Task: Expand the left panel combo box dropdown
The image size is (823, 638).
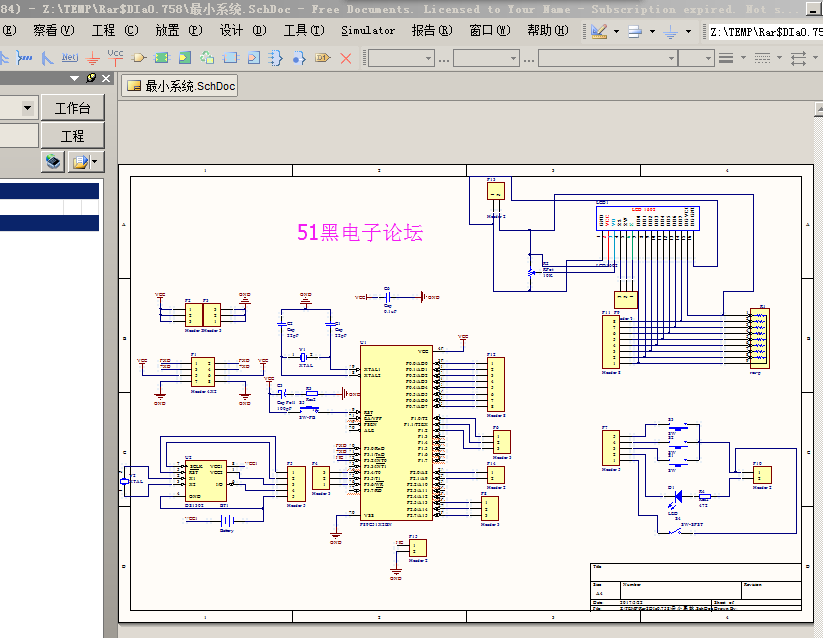Action: tap(28, 108)
